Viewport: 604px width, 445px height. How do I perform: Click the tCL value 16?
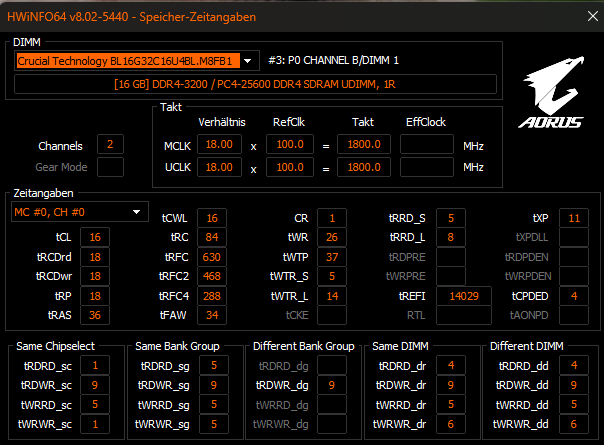tap(95, 237)
